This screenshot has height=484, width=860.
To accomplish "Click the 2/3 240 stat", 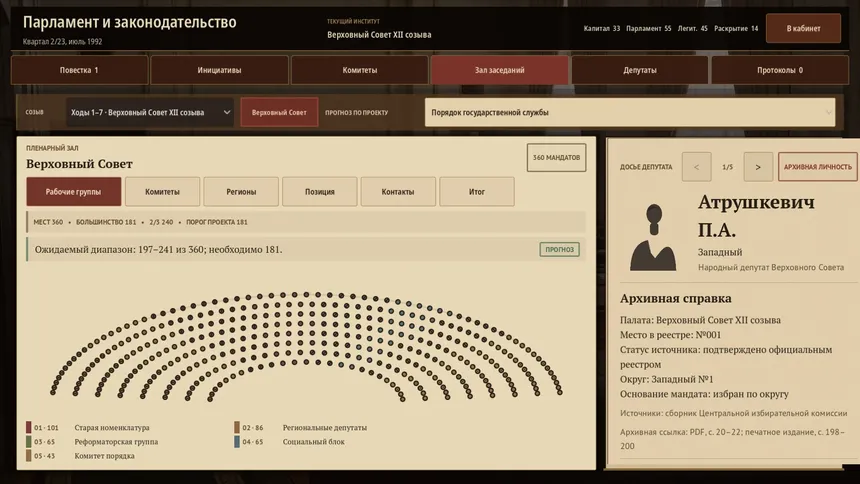I will (x=161, y=222).
